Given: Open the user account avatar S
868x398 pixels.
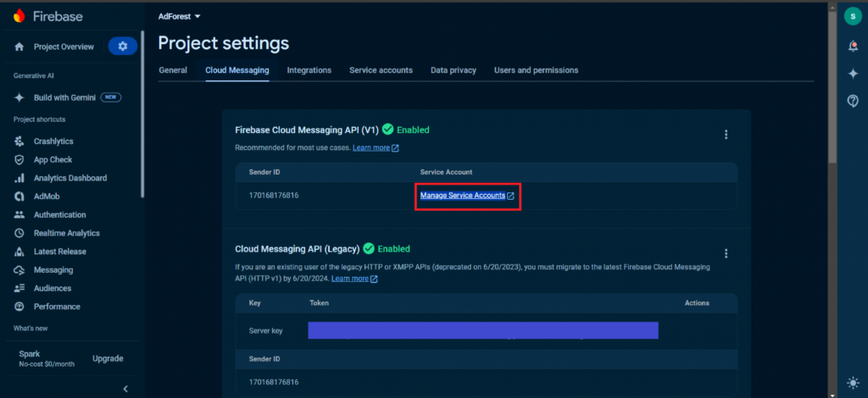Looking at the screenshot, I should [853, 17].
